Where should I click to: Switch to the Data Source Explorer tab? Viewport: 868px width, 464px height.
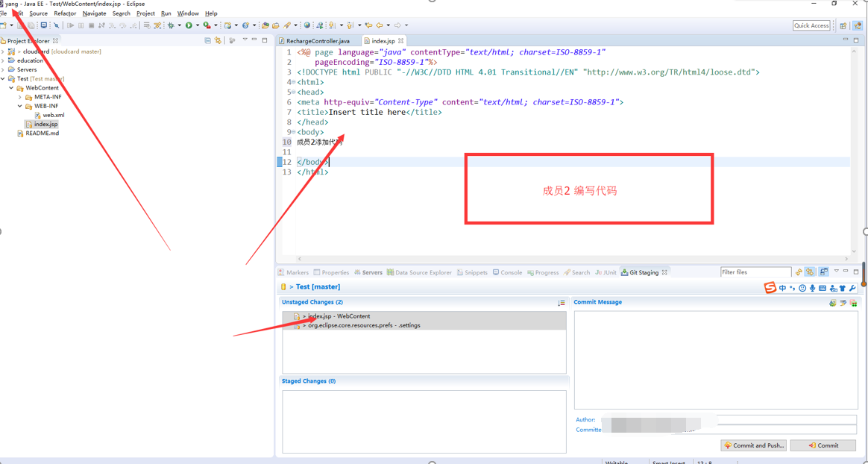(x=419, y=272)
